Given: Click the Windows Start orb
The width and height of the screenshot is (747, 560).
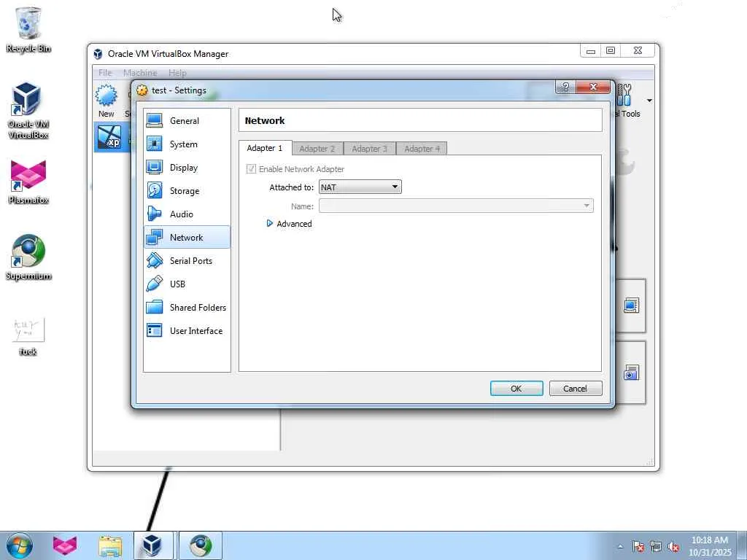Looking at the screenshot, I should point(20,545).
